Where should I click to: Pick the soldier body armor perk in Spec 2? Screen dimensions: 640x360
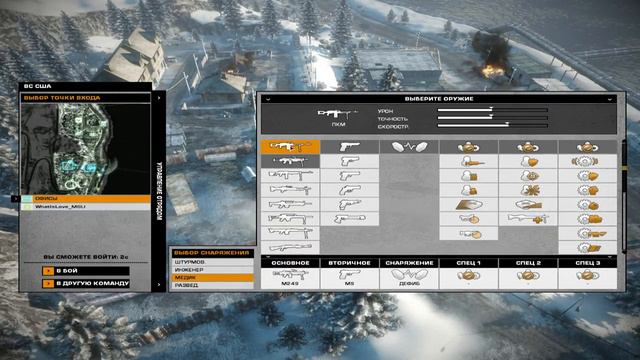[528, 161]
